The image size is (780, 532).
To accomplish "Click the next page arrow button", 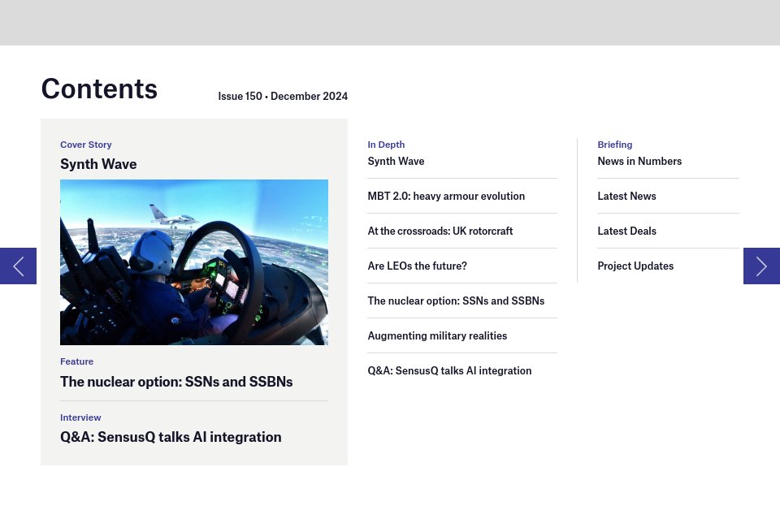I will coord(761,266).
